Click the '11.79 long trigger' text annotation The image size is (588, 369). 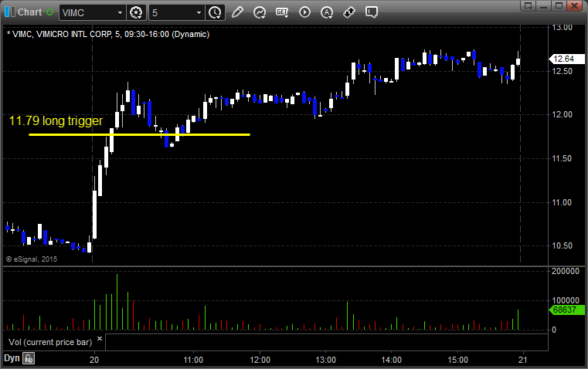click(x=56, y=120)
